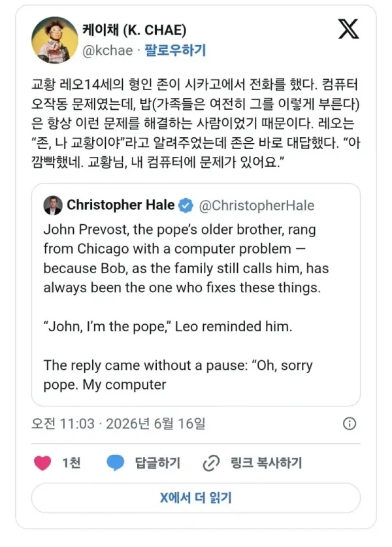Reply via 답글하기 button
This screenshot has width=392, height=547.
(157, 463)
